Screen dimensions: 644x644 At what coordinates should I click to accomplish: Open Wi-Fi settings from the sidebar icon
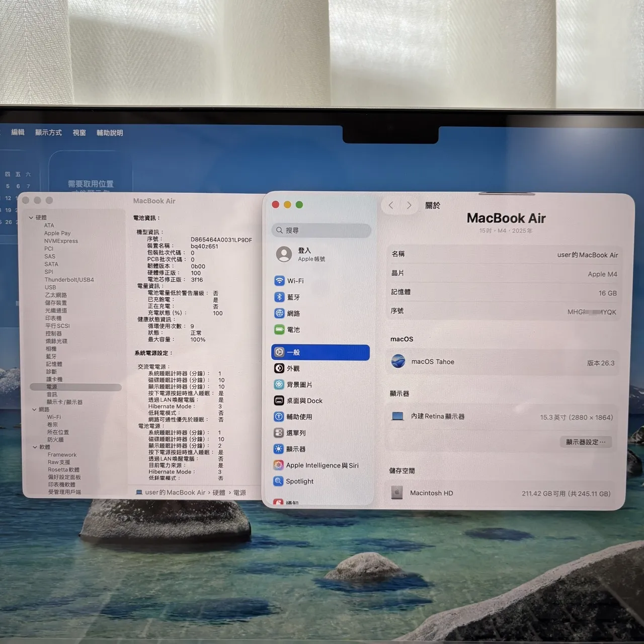pos(280,281)
